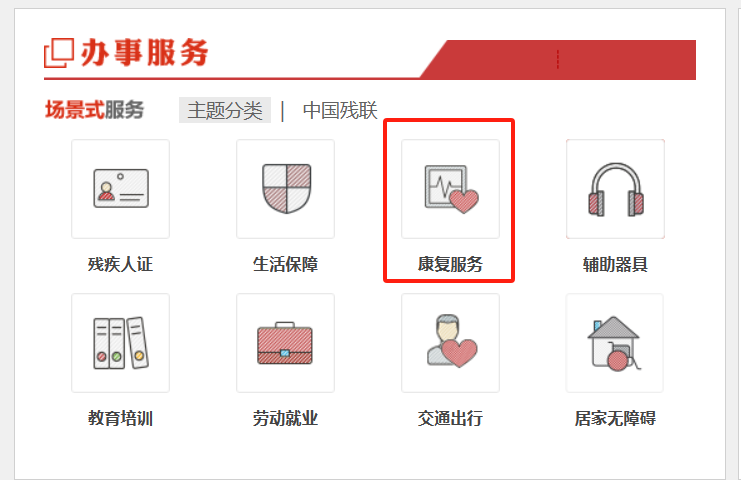Image resolution: width=741 pixels, height=493 pixels.
Task: Click the 辅助器具 text label
Action: click(x=615, y=264)
